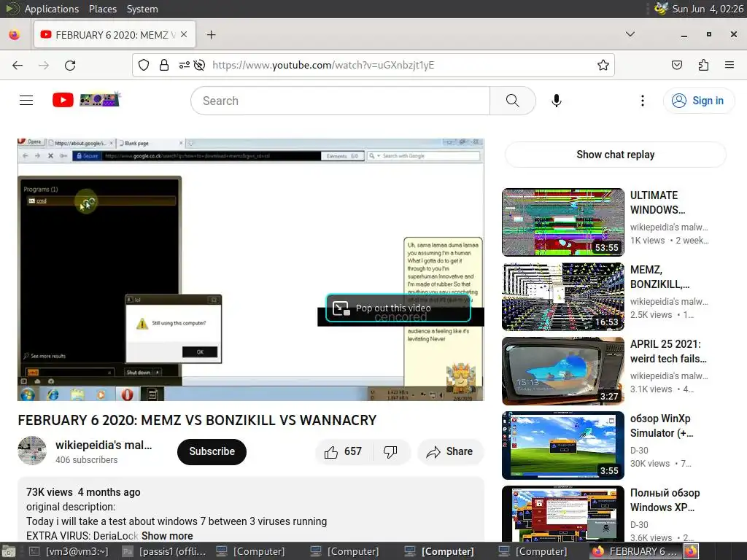This screenshot has width=747, height=560.
Task: Open Полный обзор Windows XP thumbnail
Action: 562,514
